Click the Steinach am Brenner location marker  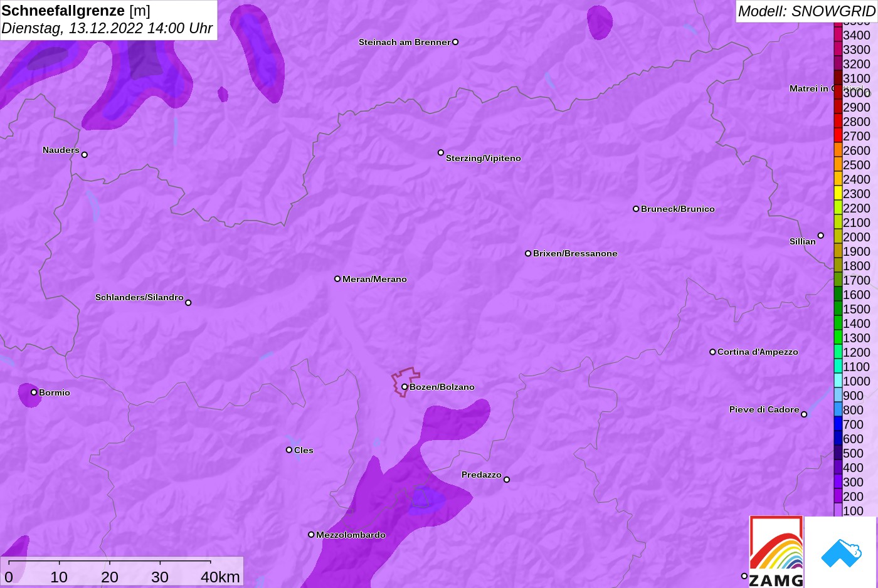(x=455, y=42)
